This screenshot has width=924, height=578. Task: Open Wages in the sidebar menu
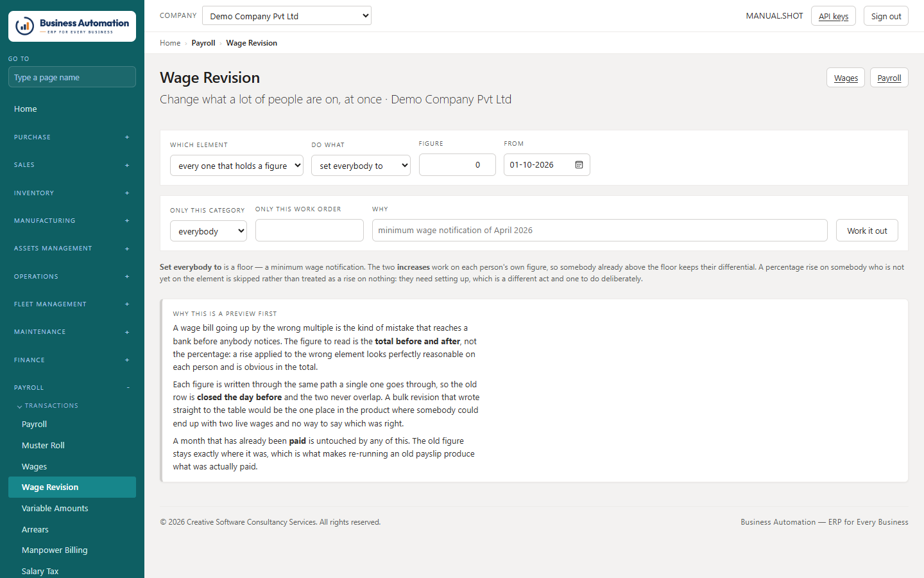coord(72,467)
